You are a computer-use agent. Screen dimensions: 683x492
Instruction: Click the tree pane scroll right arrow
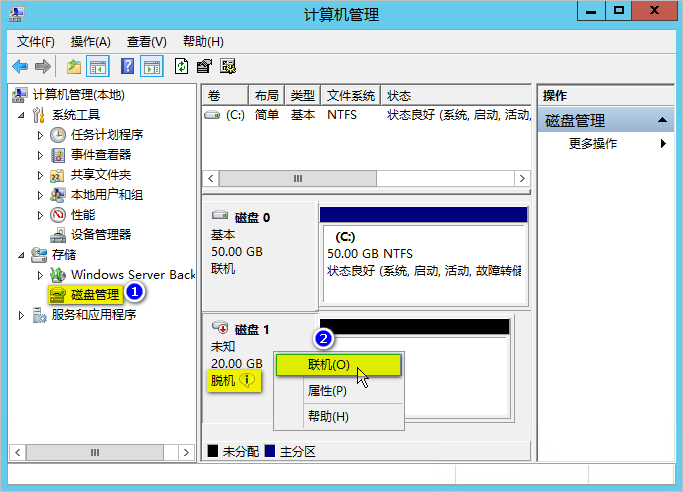coord(186,452)
